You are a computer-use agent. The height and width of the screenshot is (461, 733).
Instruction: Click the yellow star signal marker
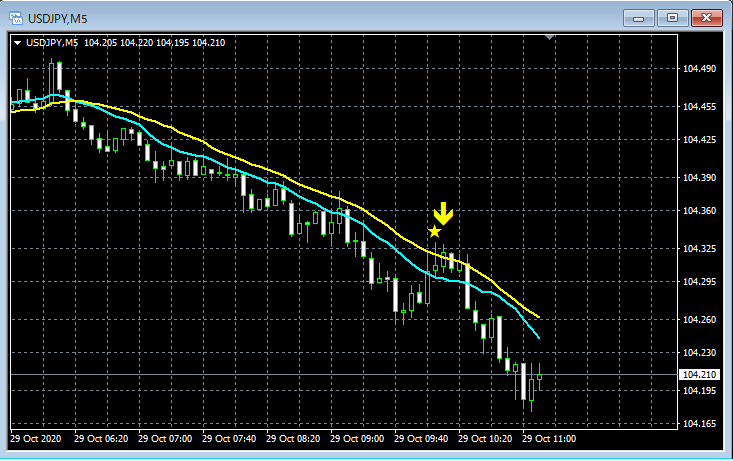(434, 231)
